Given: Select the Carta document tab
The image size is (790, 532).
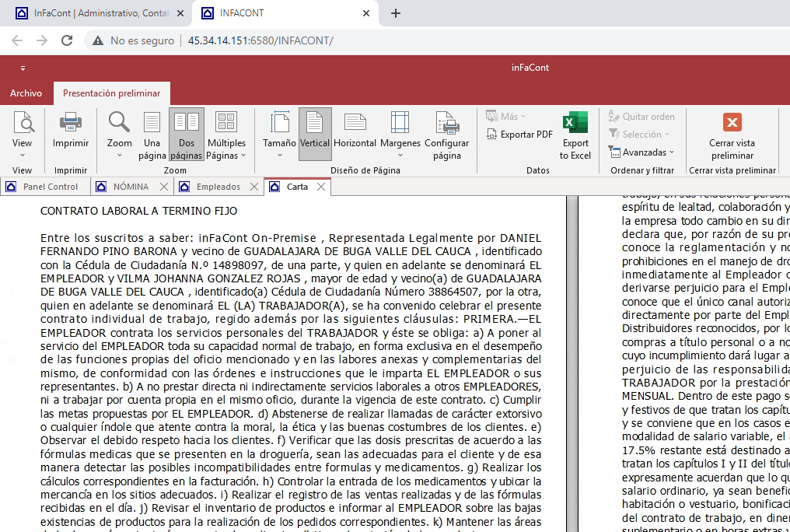Looking at the screenshot, I should (297, 187).
